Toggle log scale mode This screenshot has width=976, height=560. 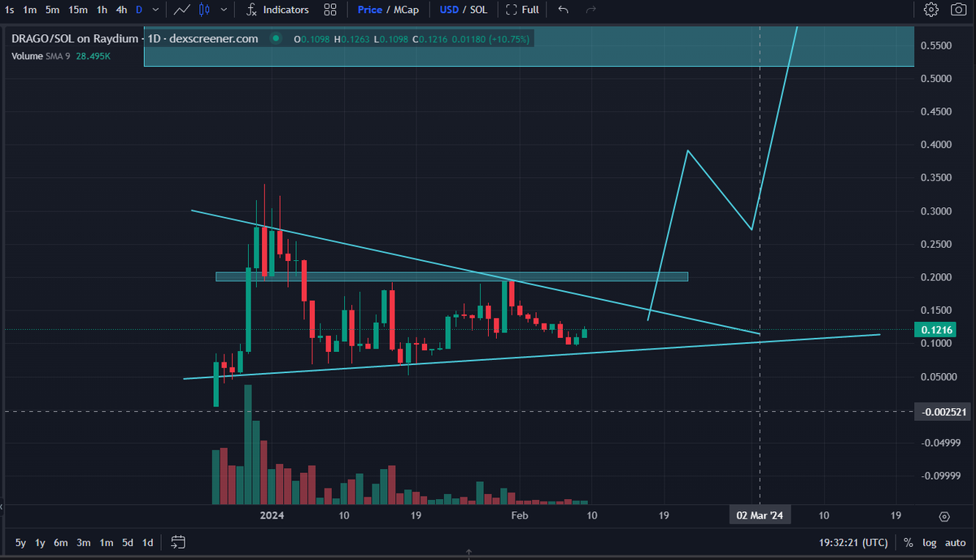click(930, 542)
